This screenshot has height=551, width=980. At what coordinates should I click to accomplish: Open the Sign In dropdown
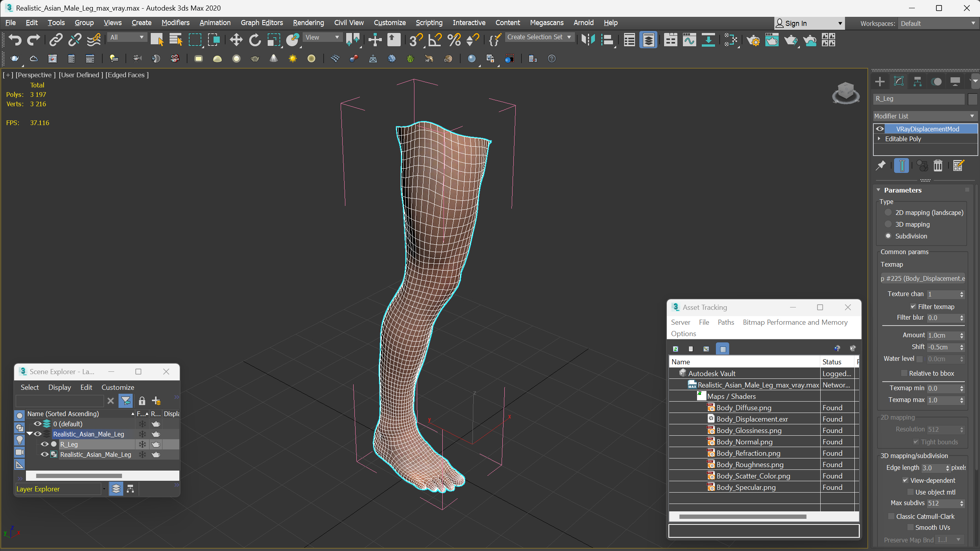click(809, 24)
